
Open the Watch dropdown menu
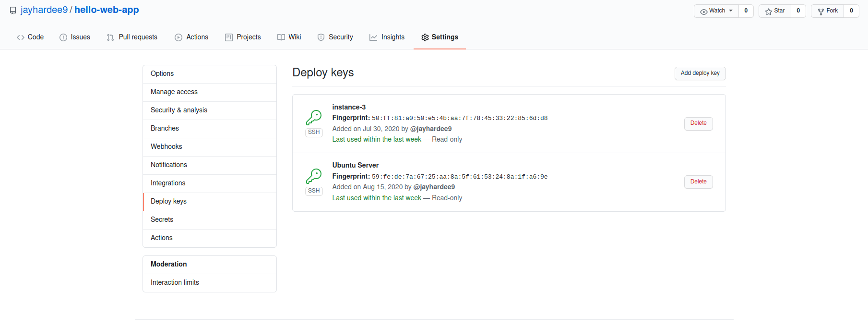716,11
